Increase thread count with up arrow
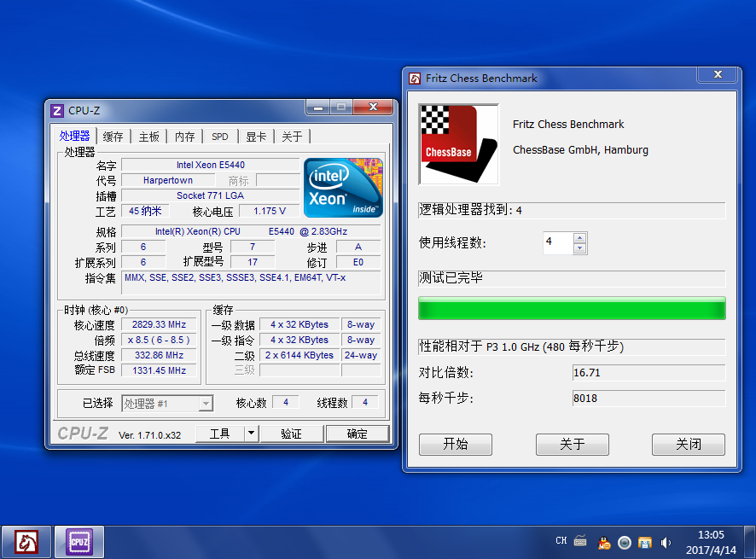The width and height of the screenshot is (756, 559). (x=580, y=238)
